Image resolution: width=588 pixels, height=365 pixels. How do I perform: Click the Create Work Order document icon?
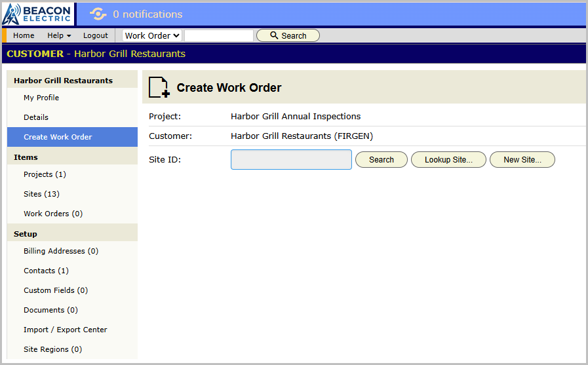click(159, 87)
